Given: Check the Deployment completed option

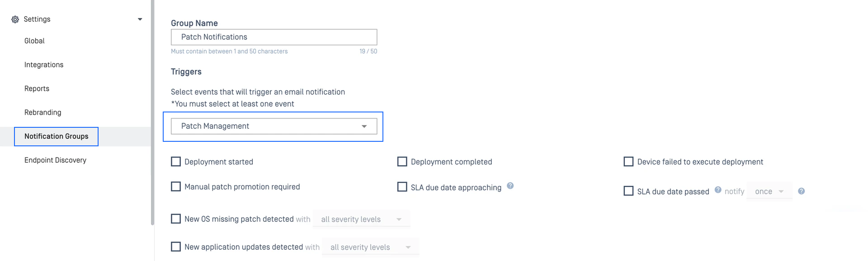Looking at the screenshot, I should (402, 162).
